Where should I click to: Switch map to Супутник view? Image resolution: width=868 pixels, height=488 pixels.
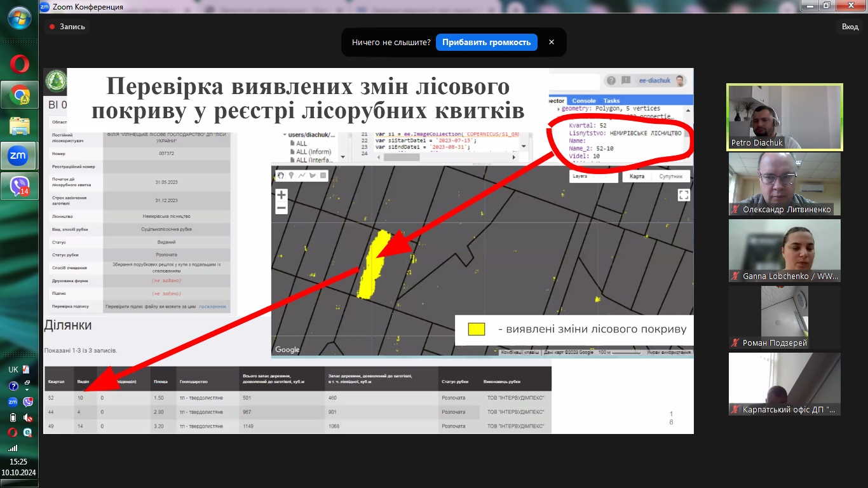(x=670, y=176)
